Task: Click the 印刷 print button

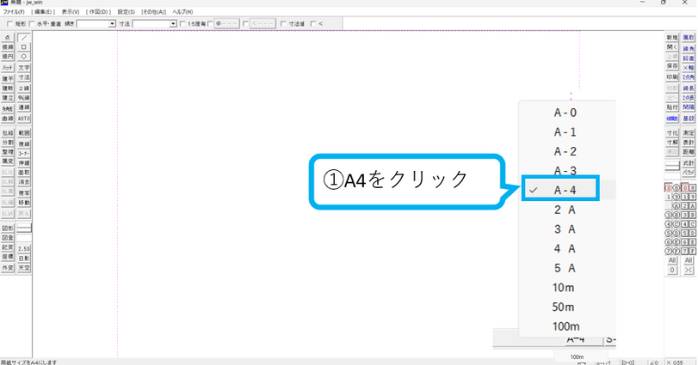Action: click(672, 77)
